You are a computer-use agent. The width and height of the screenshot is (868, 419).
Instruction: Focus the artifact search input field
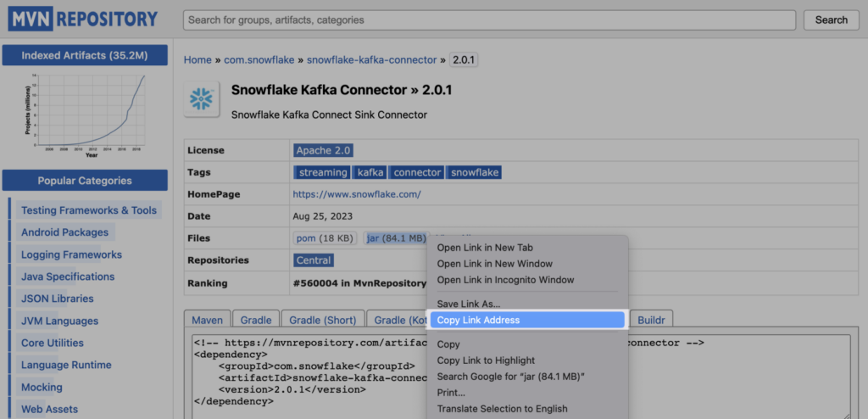pyautogui.click(x=489, y=20)
